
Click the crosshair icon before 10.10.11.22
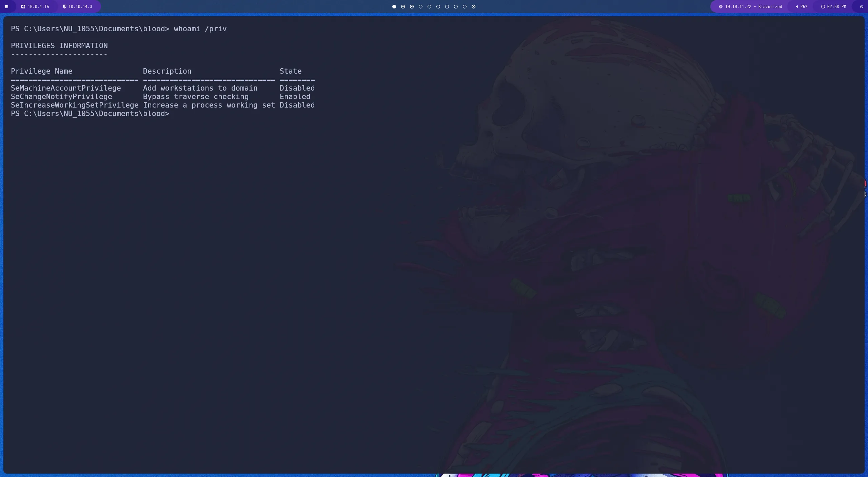tap(720, 6)
